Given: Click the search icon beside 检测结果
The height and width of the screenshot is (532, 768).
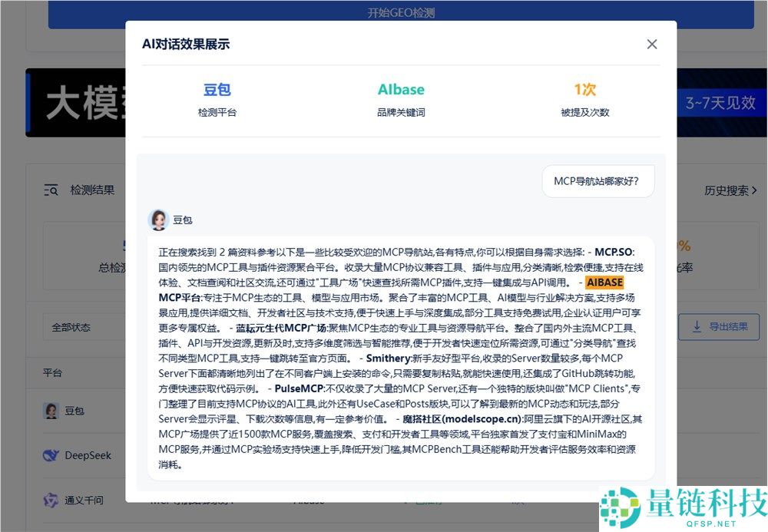Looking at the screenshot, I should [x=50, y=190].
